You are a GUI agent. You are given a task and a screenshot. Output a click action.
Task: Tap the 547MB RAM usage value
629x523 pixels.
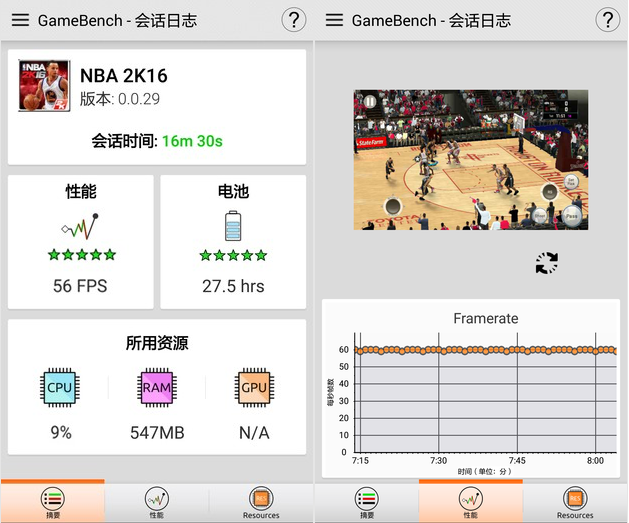point(157,433)
